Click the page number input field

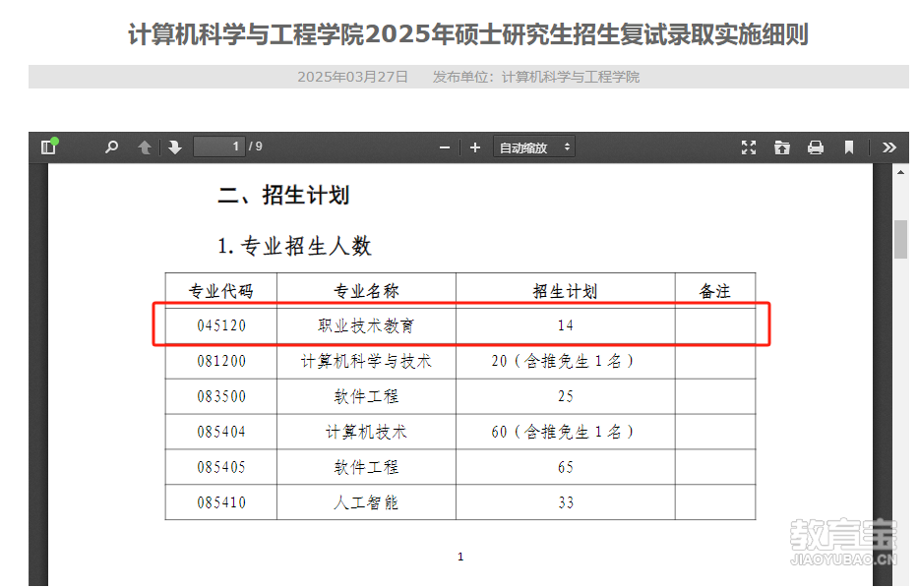[x=218, y=147]
